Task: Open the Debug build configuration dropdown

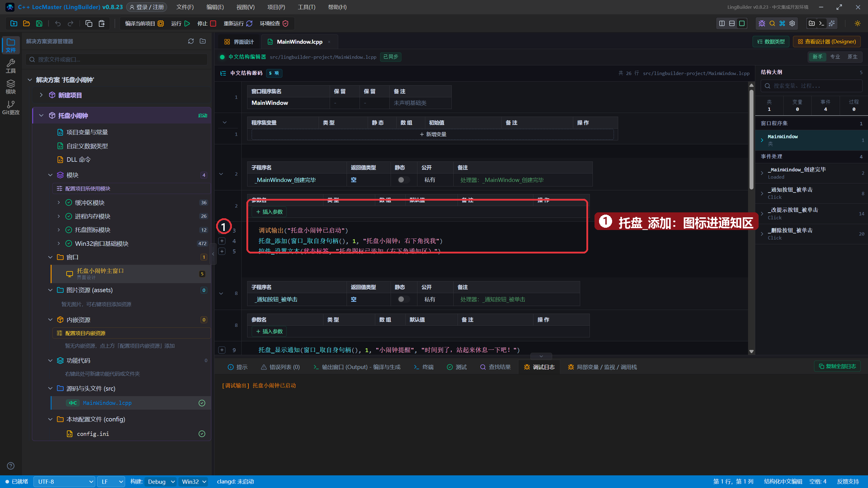Action: 161,482
